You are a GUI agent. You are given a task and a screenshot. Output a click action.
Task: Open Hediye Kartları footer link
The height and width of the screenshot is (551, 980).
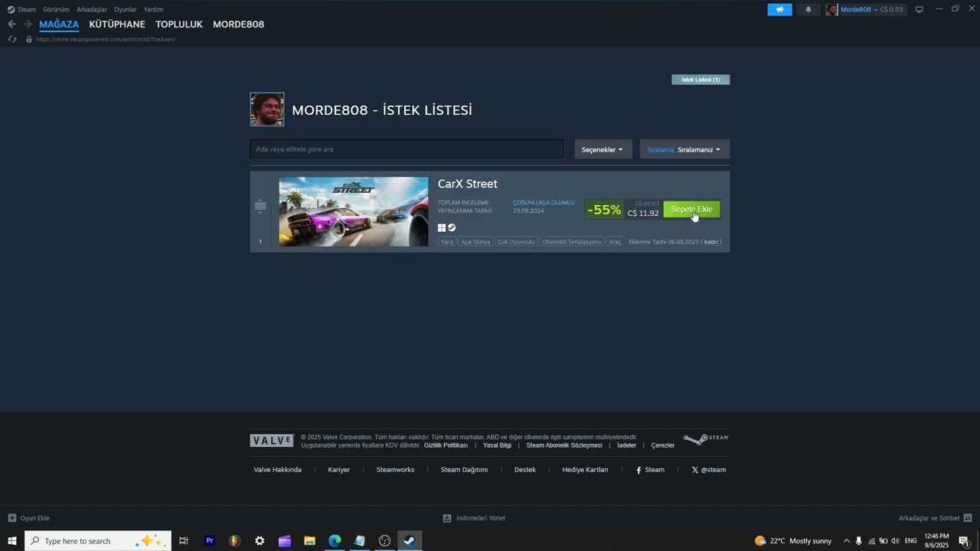tap(585, 470)
